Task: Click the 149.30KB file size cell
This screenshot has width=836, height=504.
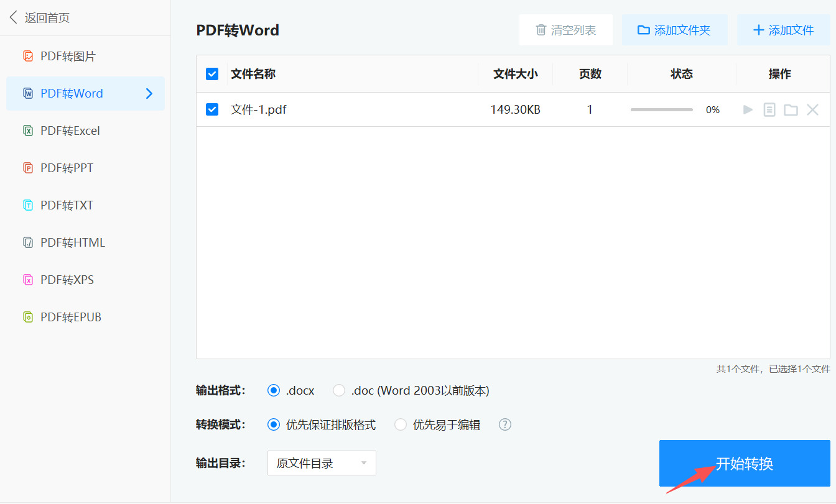Action: pyautogui.click(x=516, y=110)
